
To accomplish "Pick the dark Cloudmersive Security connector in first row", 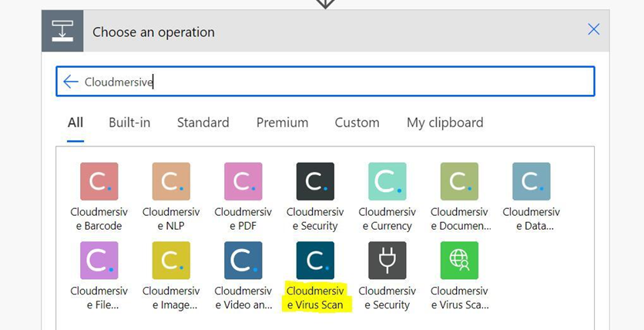I will click(315, 181).
